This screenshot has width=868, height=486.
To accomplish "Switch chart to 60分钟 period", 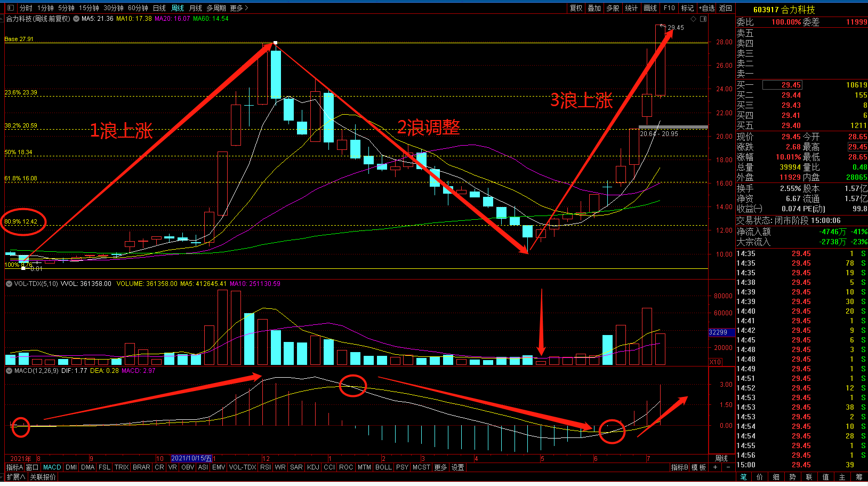I will pos(138,8).
